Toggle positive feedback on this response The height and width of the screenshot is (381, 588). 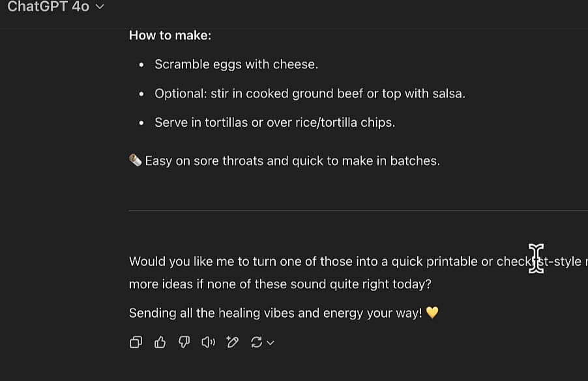tap(160, 342)
